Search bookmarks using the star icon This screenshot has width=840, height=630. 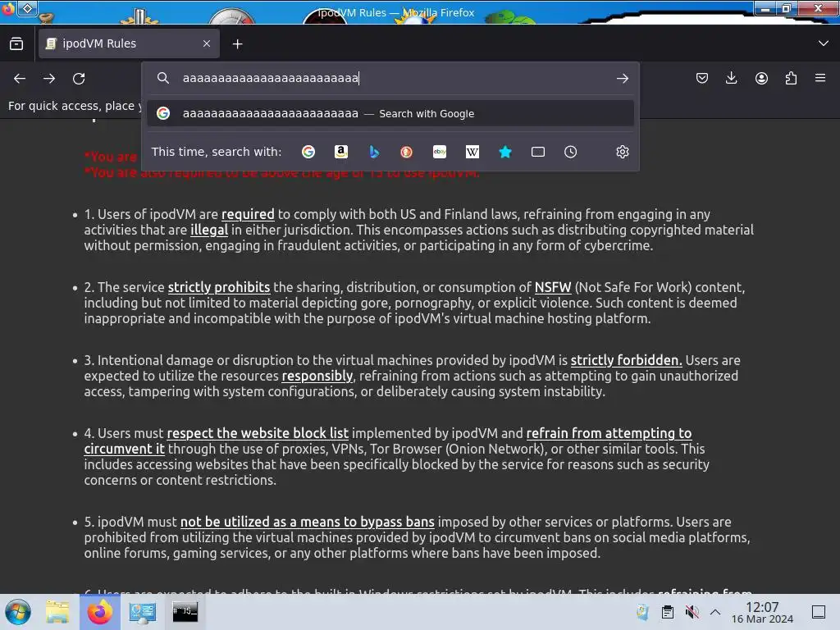505,152
